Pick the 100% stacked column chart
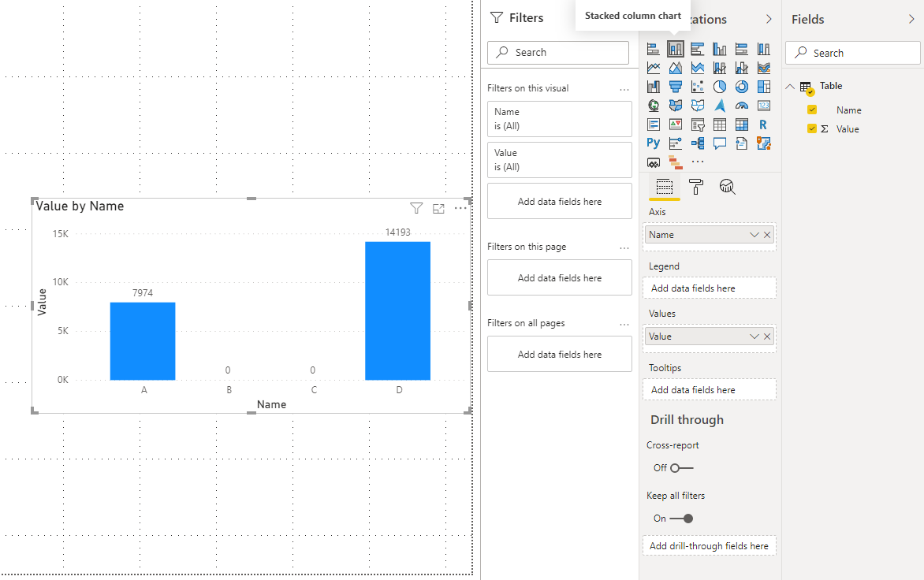This screenshot has height=580, width=924. (764, 49)
